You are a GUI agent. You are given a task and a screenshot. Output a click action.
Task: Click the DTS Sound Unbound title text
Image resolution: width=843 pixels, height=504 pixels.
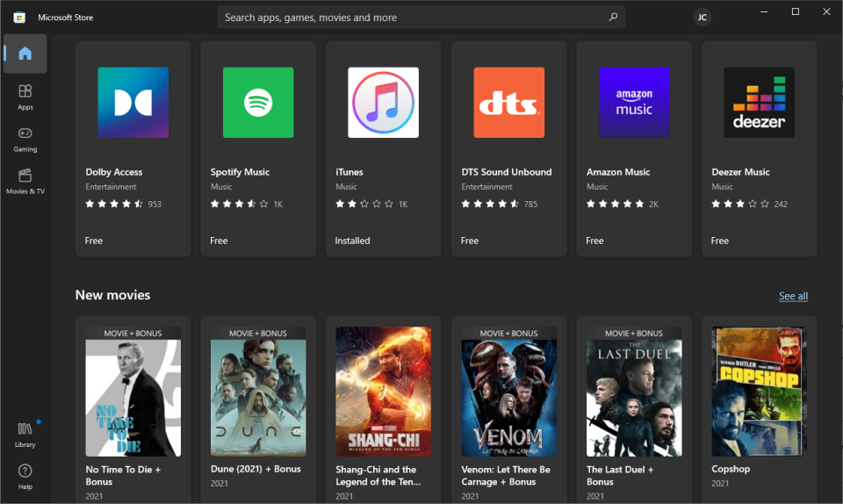[x=507, y=172]
